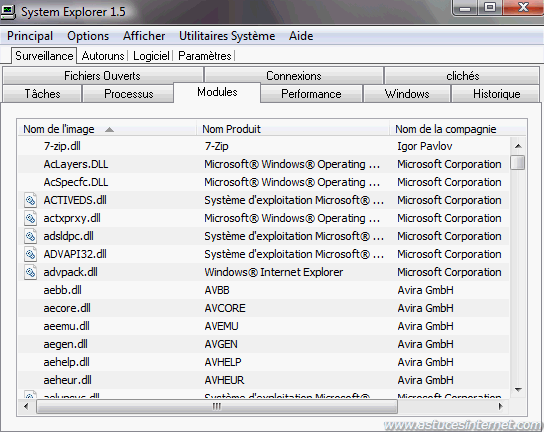Viewport: 544px width, 432px height.
Task: Open the Connexions tab
Action: coord(294,76)
